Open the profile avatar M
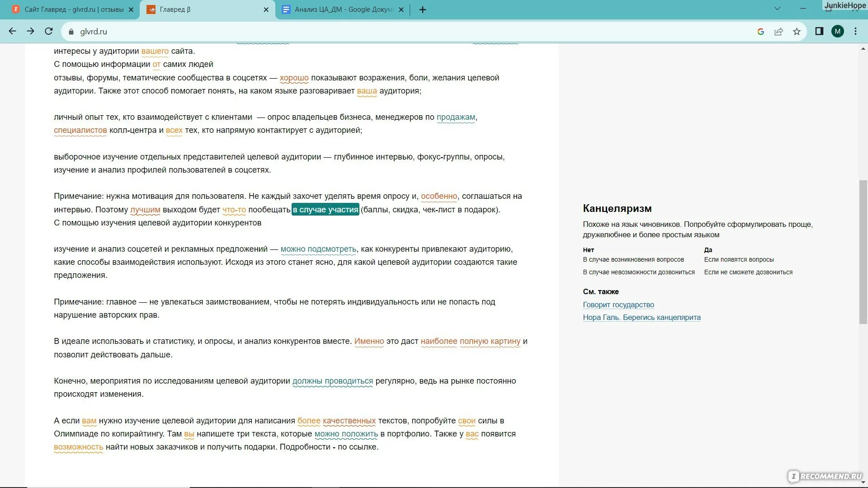Screen dimensions: 868x488 pos(837,31)
